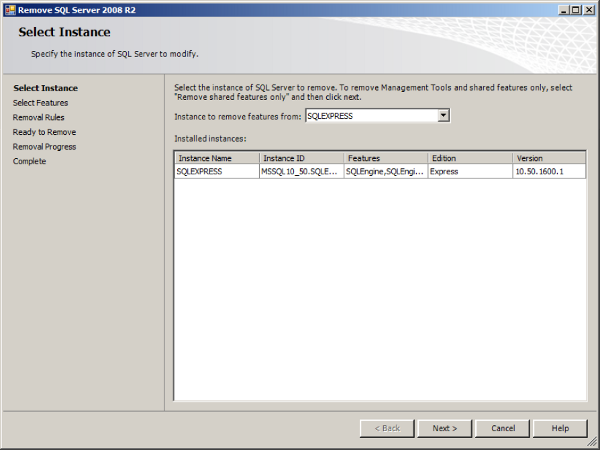Screen dimensions: 600x450
Task: Minimize the Remove SQL Server window
Action: click(563, 10)
